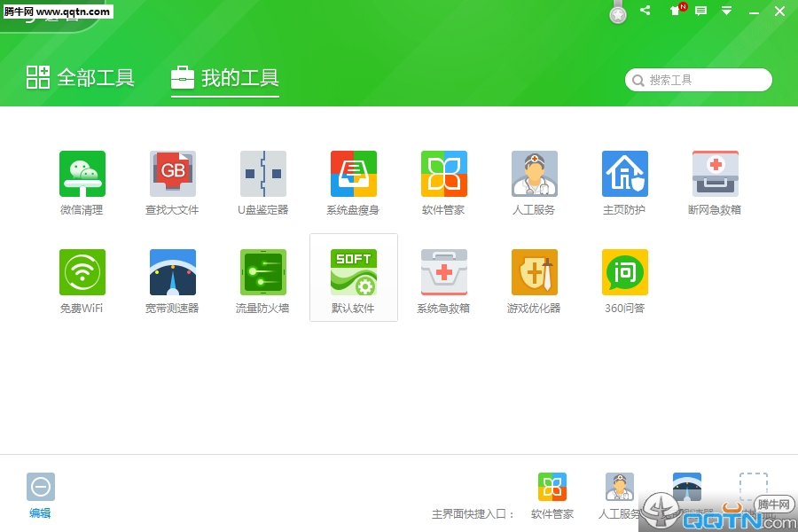Click the medal badge icon in title bar
The height and width of the screenshot is (532, 798).
tap(618, 13)
